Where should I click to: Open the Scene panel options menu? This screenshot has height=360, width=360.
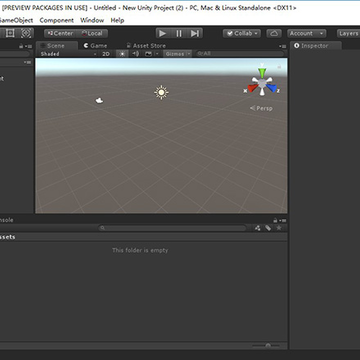[x=283, y=46]
